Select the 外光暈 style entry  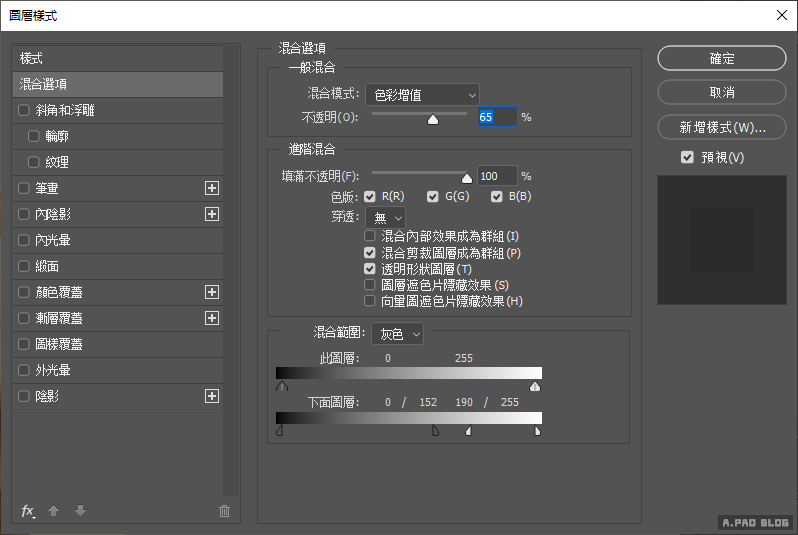[x=52, y=370]
